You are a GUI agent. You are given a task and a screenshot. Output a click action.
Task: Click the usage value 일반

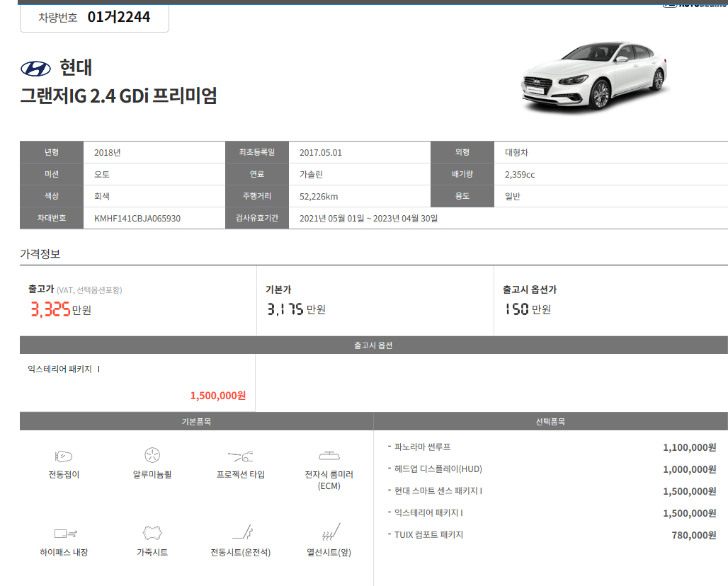(x=513, y=196)
